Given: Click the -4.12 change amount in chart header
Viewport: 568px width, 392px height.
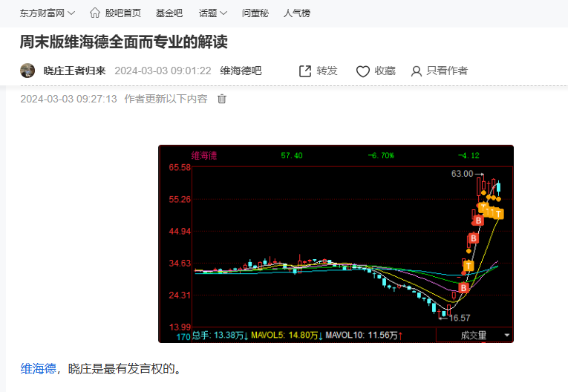Looking at the screenshot, I should coord(469,156).
